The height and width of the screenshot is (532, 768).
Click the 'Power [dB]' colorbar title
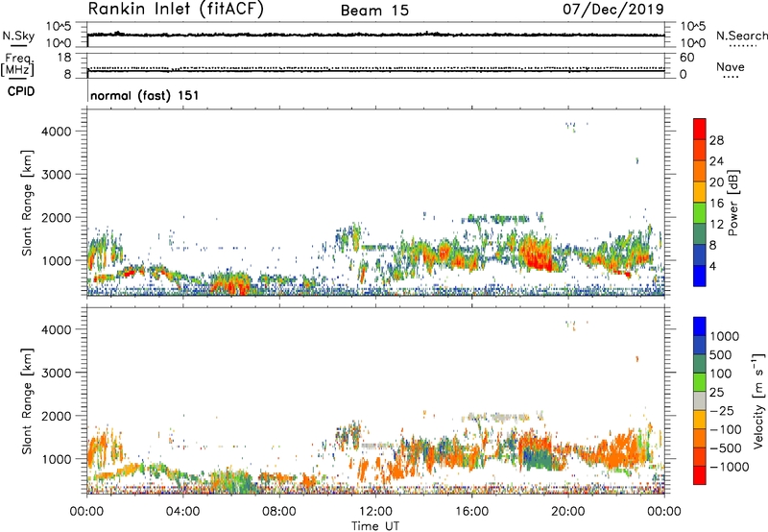coord(733,203)
